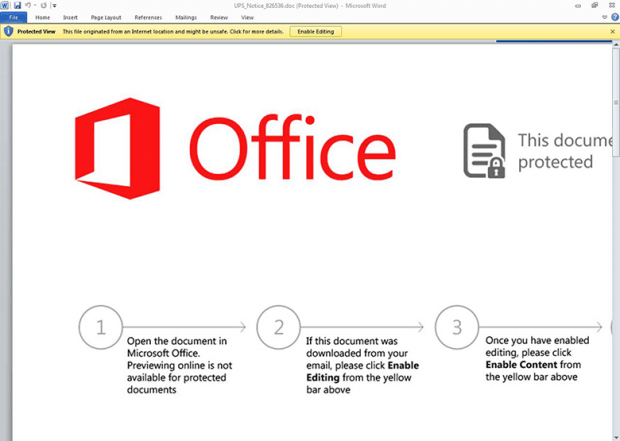Minimize the Word window
Viewport: 620px width, 441px height.
(x=578, y=6)
